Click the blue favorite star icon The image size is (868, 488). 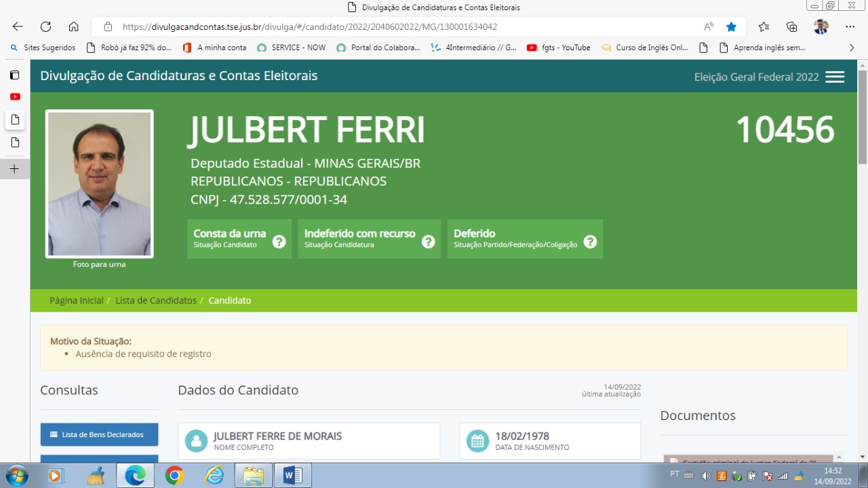pos(731,27)
